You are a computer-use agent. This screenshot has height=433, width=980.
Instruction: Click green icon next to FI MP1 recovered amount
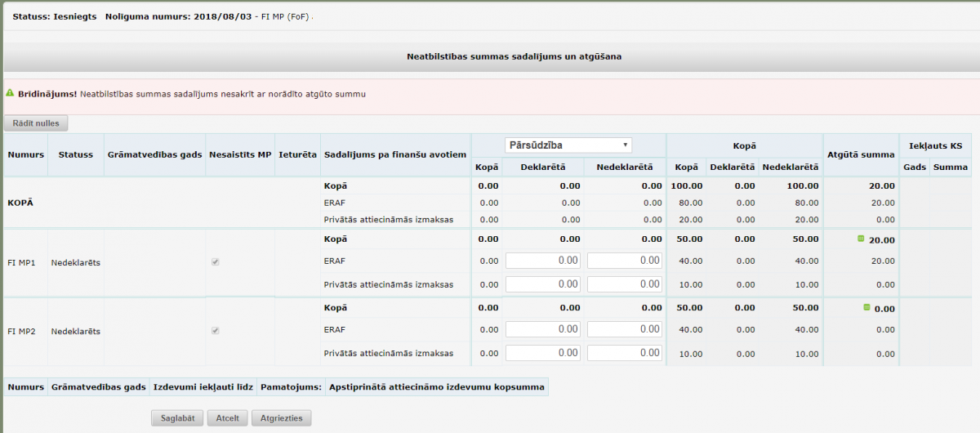860,239
